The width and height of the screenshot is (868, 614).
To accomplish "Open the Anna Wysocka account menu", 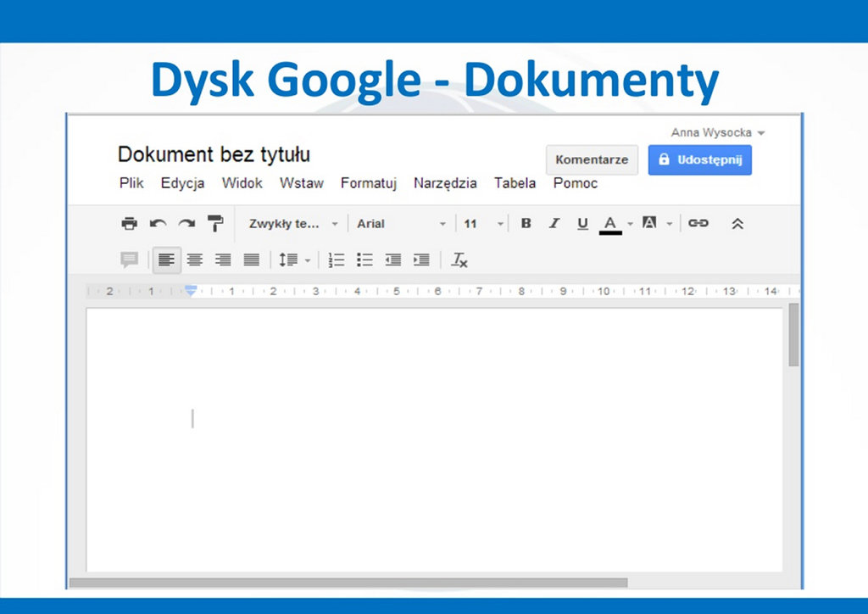I will coord(718,133).
